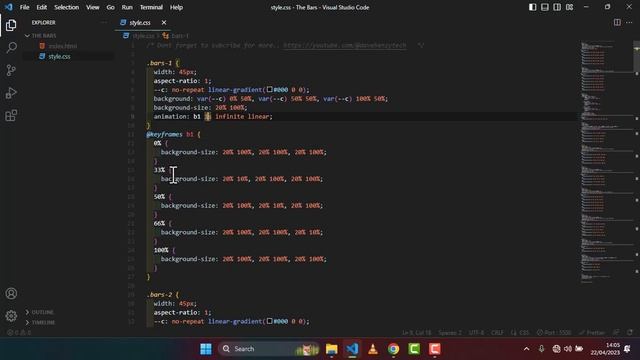Switch to VS Code taskbar icon

pos(352,349)
